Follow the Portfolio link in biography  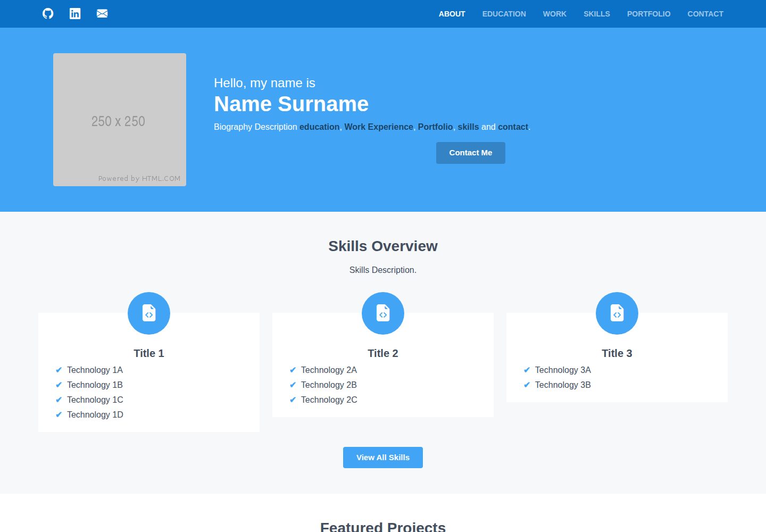pyautogui.click(x=435, y=127)
